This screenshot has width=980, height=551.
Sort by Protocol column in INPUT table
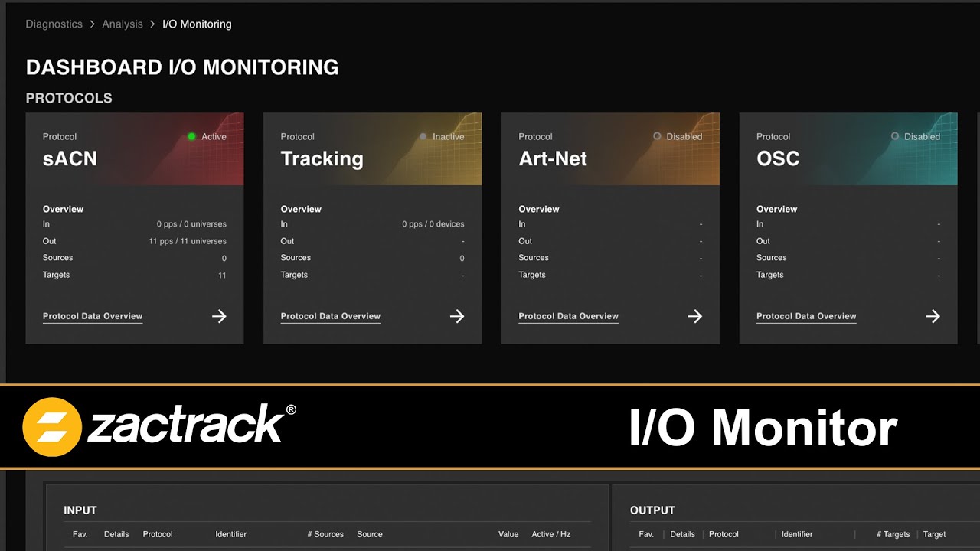tap(158, 534)
